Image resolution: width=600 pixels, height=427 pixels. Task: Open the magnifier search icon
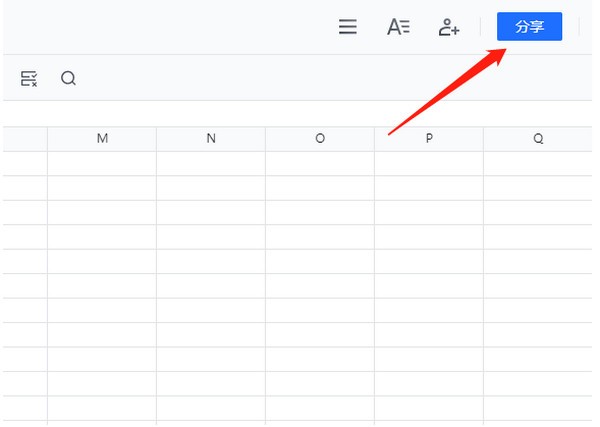(x=68, y=78)
